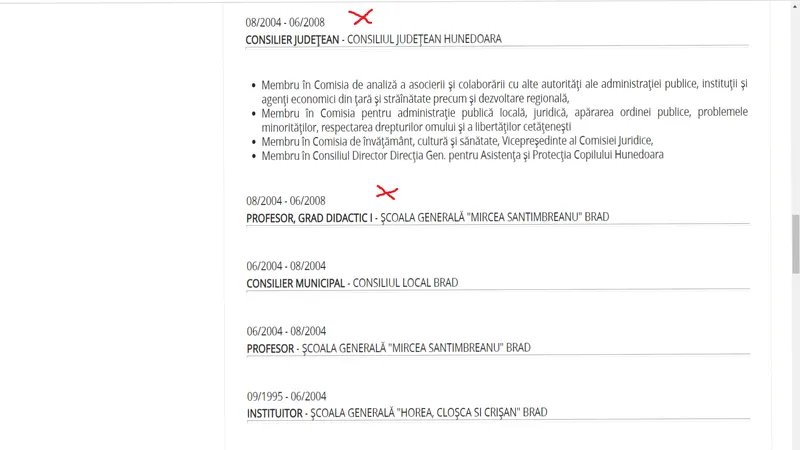The height and width of the screenshot is (450, 800).
Task: Click the "HOREA, CLOȘCA SI CRIȘAN" school name
Action: pos(457,412)
